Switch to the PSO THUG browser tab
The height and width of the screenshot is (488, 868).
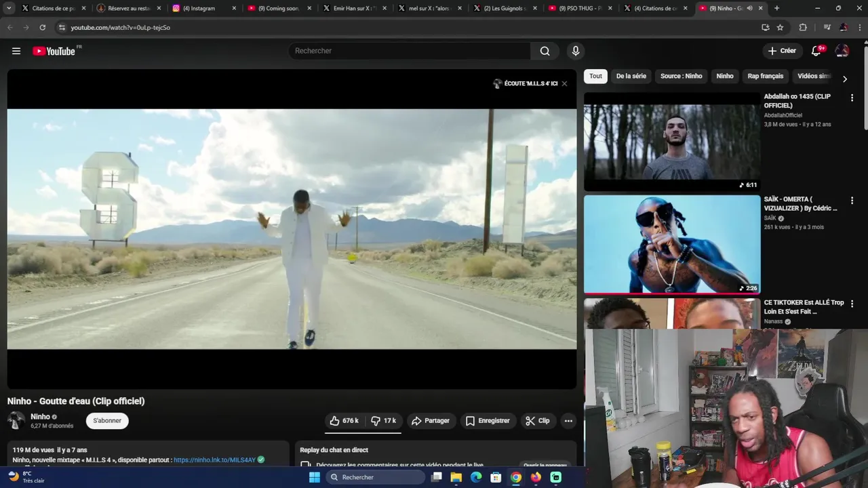580,8
